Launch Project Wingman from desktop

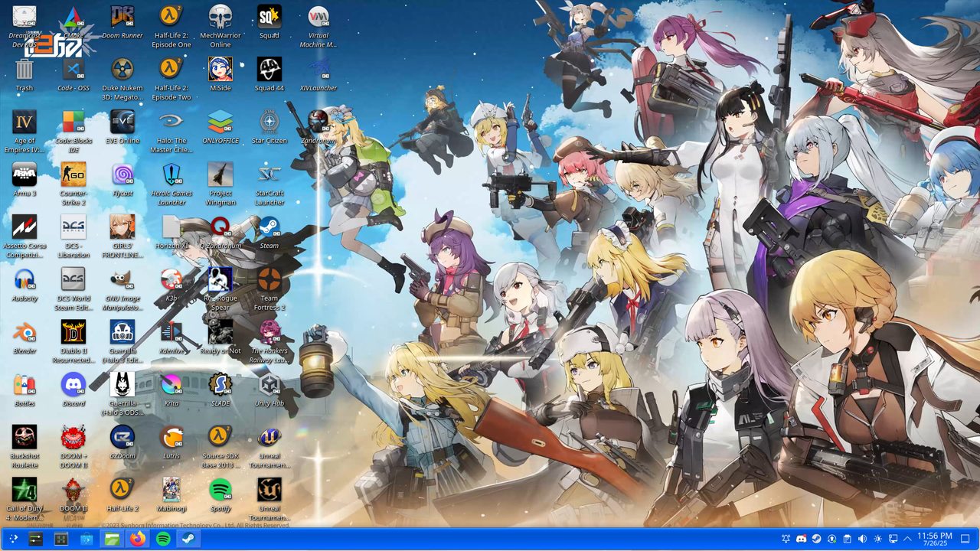coord(220,174)
